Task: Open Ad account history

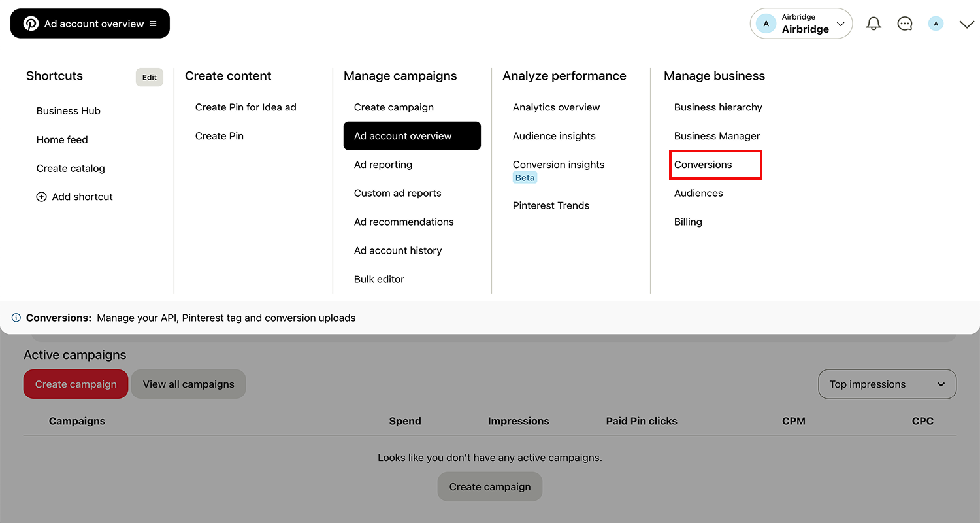Action: pos(398,251)
